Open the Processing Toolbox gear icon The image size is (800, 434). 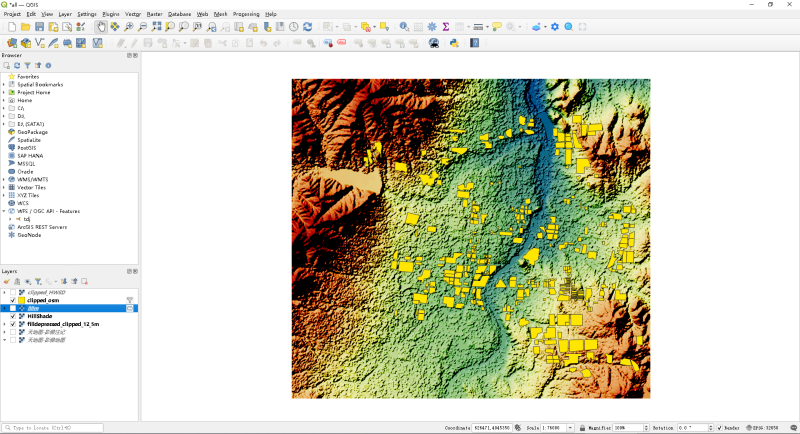[432, 27]
